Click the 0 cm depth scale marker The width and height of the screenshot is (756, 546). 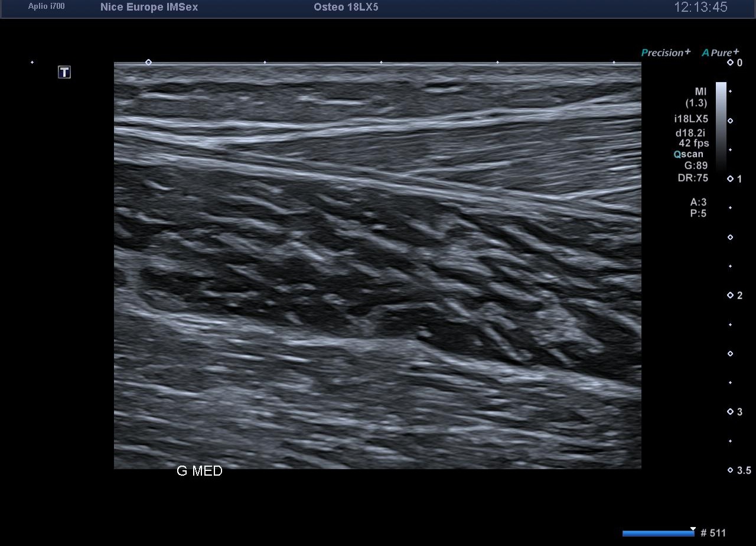[x=734, y=63]
